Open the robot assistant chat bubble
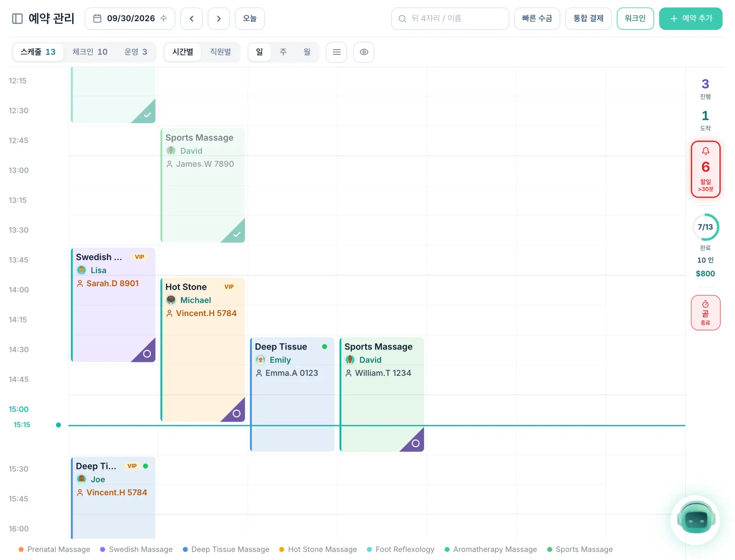The height and width of the screenshot is (560, 735). tap(696, 520)
